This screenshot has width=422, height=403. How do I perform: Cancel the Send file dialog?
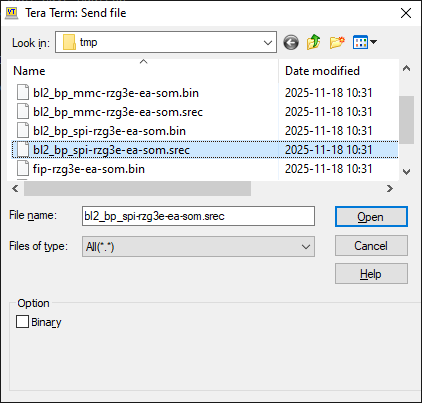coord(371,246)
